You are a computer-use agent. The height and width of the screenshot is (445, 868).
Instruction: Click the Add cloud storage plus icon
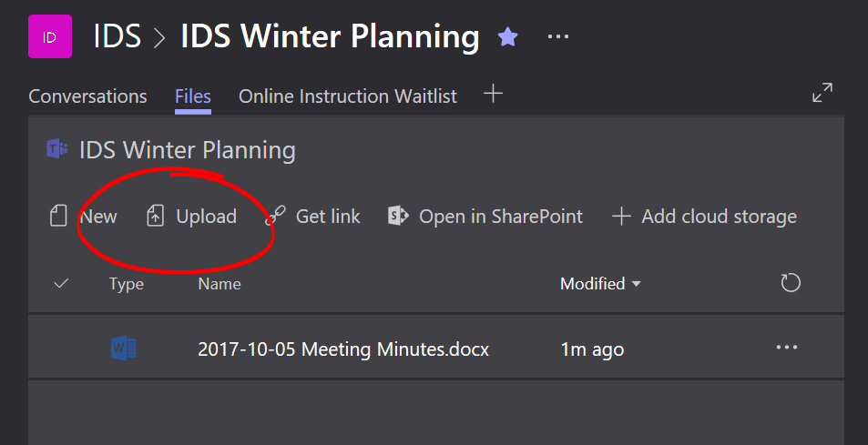pyautogui.click(x=621, y=217)
